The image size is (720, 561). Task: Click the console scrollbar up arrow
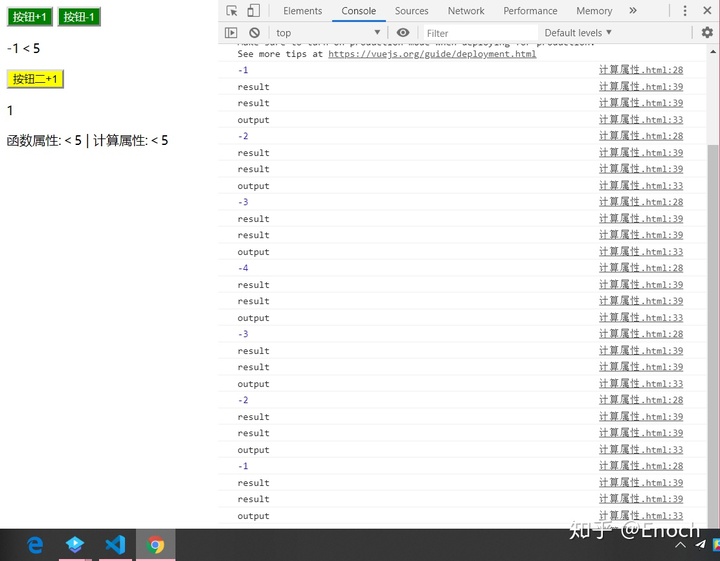click(x=713, y=52)
